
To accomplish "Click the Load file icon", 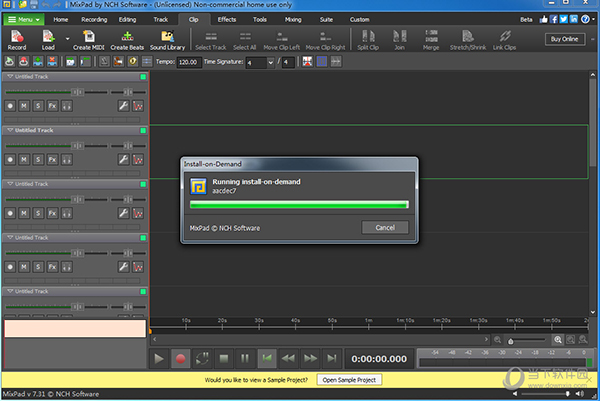I will tap(48, 40).
